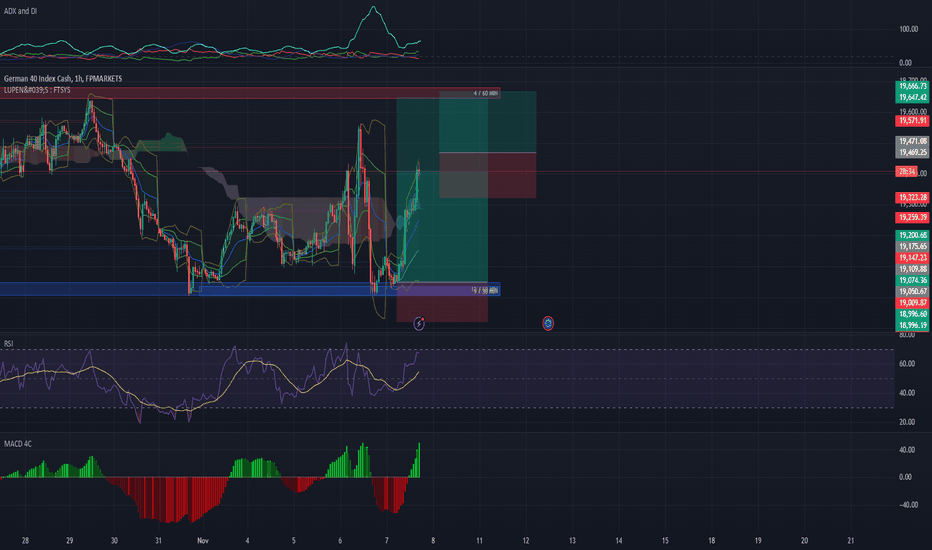932x550 pixels.
Task: Click the 19,147.23 red price label
Action: [x=912, y=258]
